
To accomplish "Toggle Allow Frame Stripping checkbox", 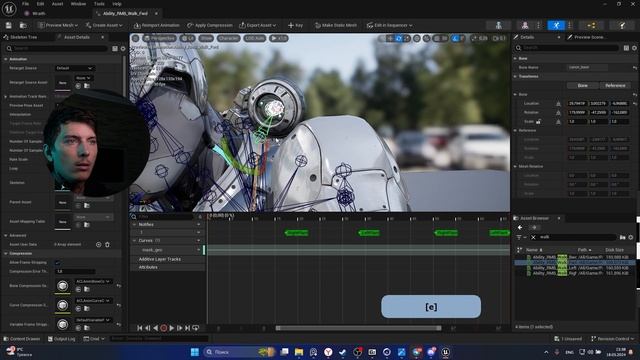I will pyautogui.click(x=58, y=262).
